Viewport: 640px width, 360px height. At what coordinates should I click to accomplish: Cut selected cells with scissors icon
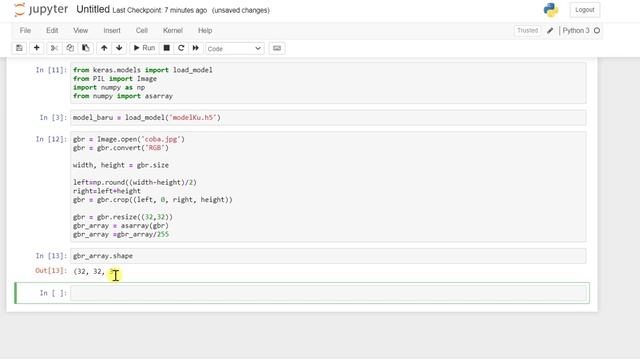pos(54,48)
